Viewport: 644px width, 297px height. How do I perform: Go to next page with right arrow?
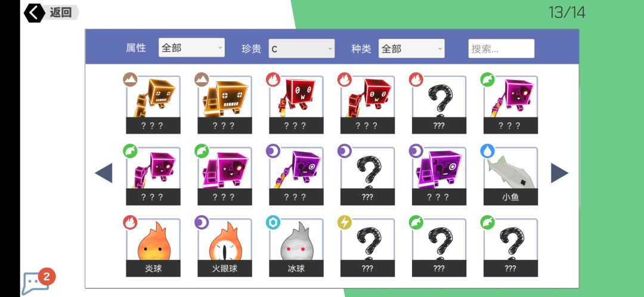coord(559,173)
